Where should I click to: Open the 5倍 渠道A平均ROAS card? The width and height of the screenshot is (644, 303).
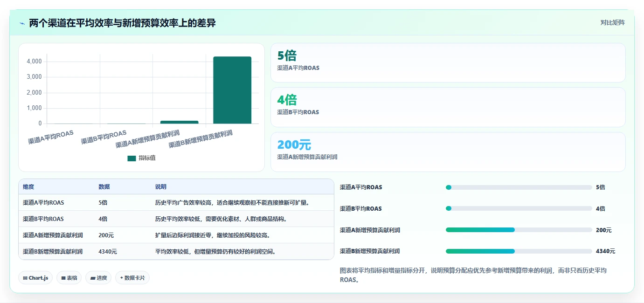[448, 63]
